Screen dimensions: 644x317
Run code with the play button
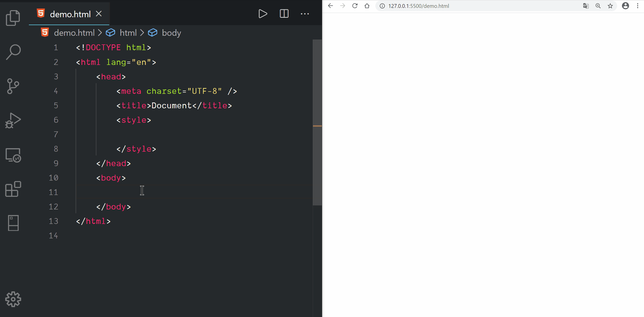263,14
